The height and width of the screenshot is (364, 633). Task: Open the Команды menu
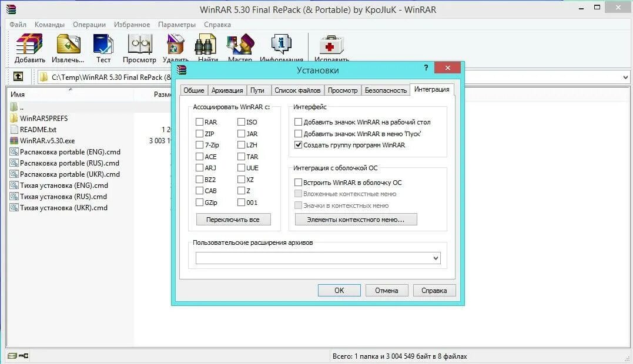coord(49,25)
